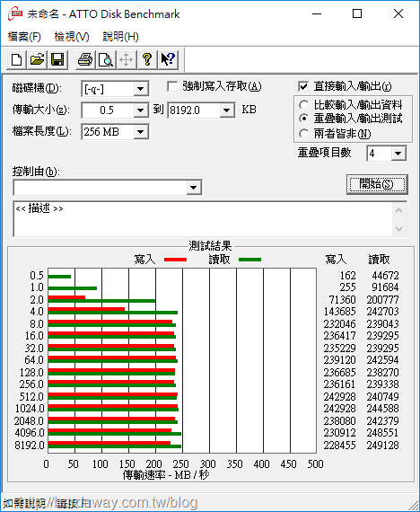Click the New document toolbar icon
420x512 pixels.
tap(16, 60)
